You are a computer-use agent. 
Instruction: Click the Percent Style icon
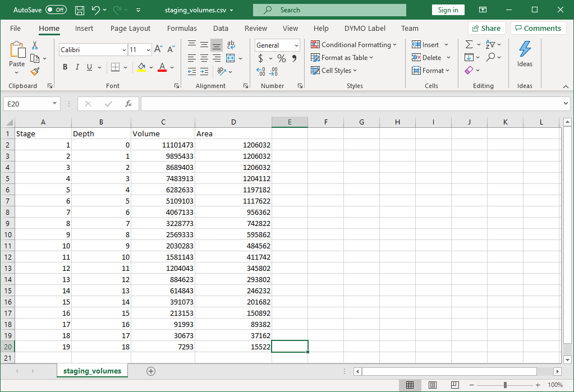[x=281, y=58]
